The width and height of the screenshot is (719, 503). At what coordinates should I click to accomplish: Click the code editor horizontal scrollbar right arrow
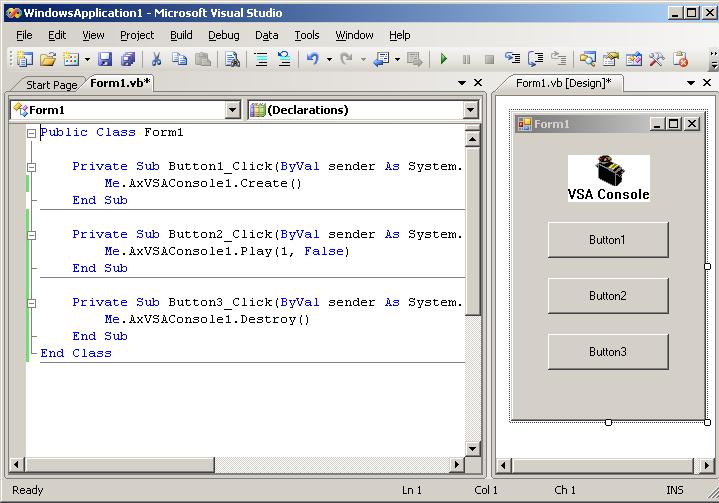(x=456, y=464)
